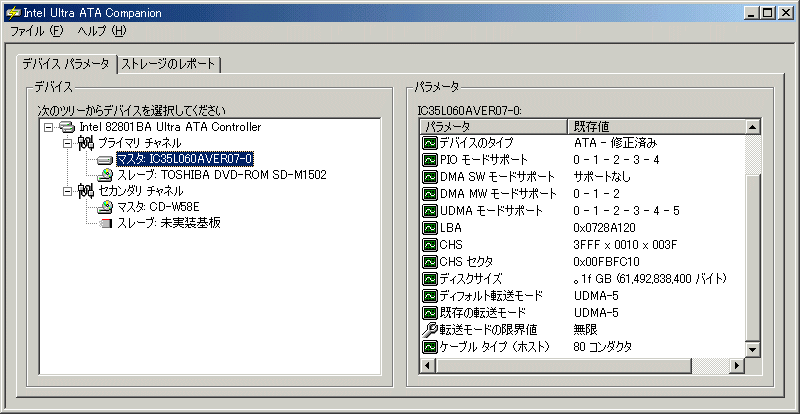Click the parameter list scroll down arrow

[753, 350]
